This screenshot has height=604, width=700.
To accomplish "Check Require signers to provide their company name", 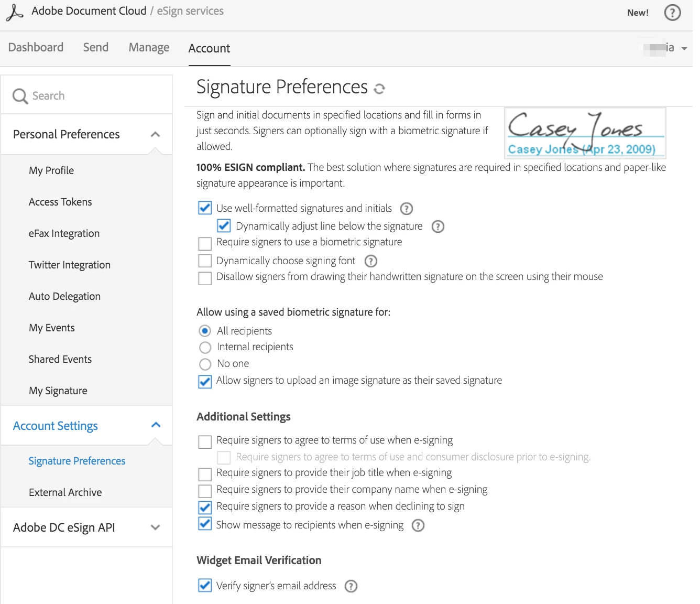I will coord(205,491).
